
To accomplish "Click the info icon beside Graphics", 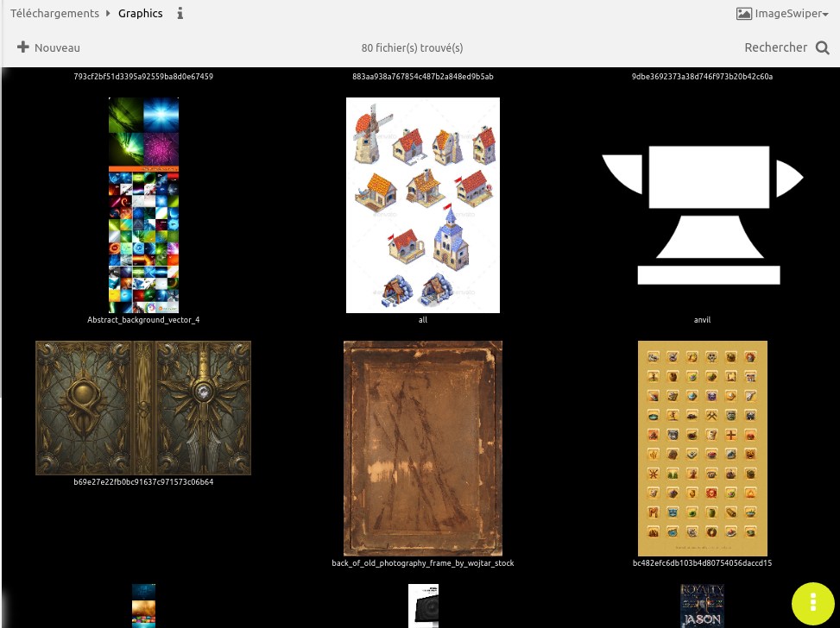I will pyautogui.click(x=180, y=14).
